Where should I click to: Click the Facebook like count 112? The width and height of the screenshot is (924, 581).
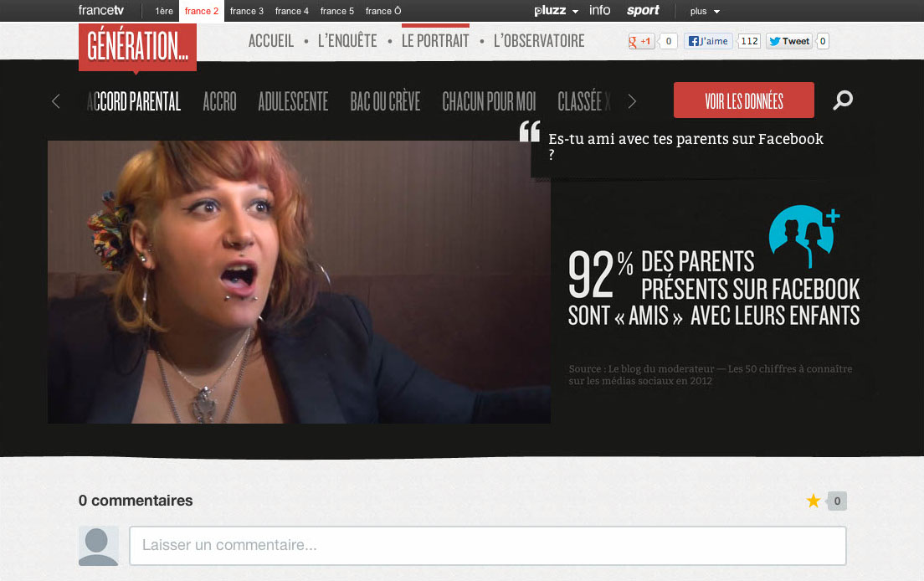pyautogui.click(x=749, y=41)
